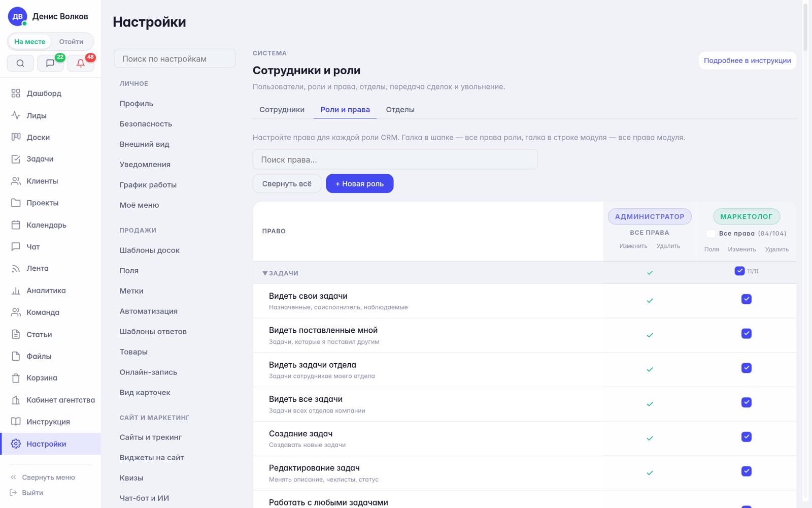812x508 pixels.
Task: Uncheck Маркетолог right Создание задач
Action: point(746,437)
